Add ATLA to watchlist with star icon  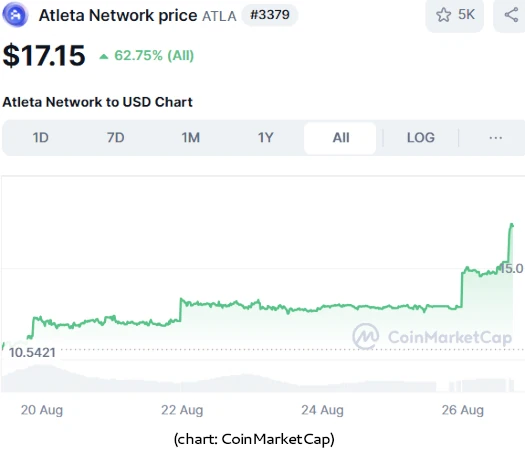tap(443, 15)
